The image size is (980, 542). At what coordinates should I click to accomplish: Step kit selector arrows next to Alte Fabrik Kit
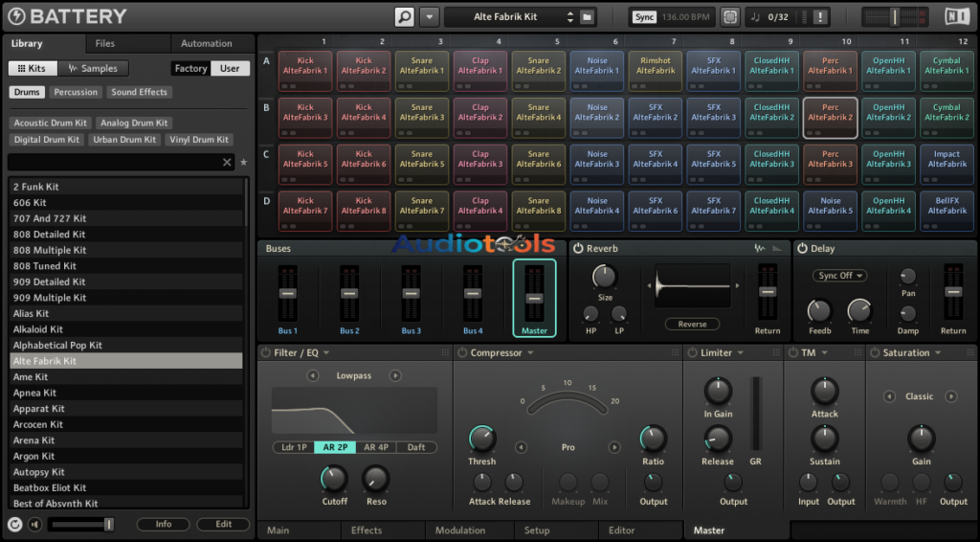point(570,17)
